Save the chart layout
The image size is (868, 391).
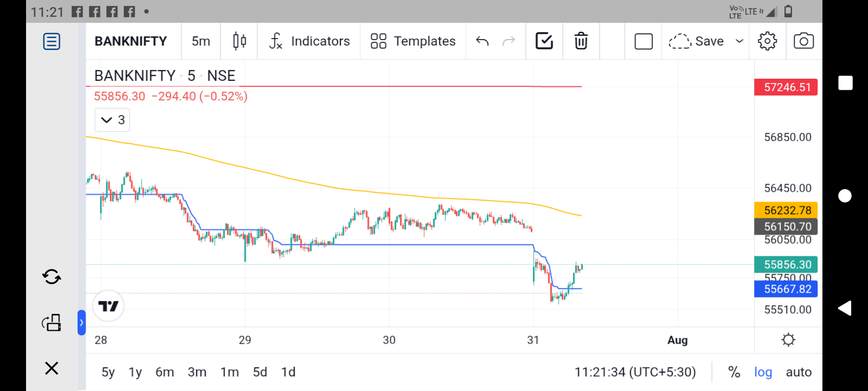[x=697, y=41]
